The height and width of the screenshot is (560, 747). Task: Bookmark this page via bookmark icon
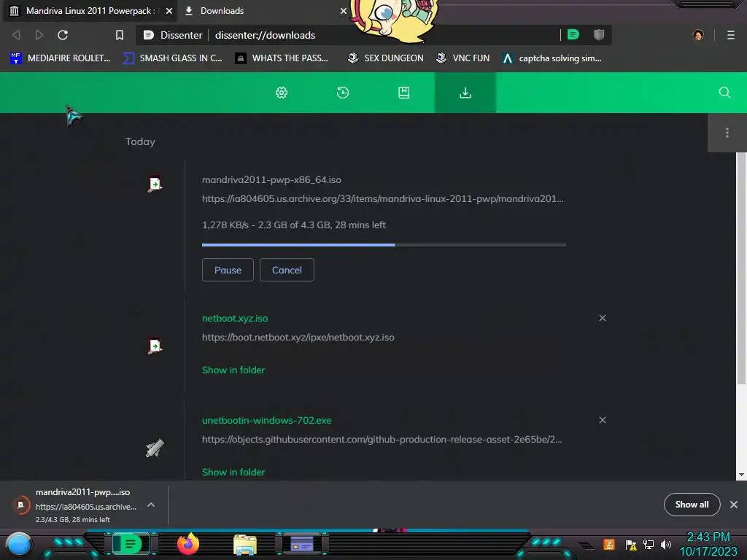120,35
